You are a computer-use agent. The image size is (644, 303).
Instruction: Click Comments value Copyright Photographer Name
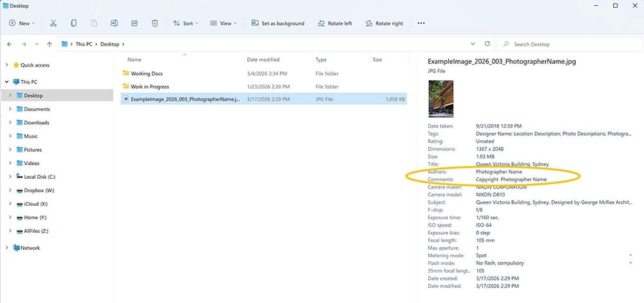point(511,179)
